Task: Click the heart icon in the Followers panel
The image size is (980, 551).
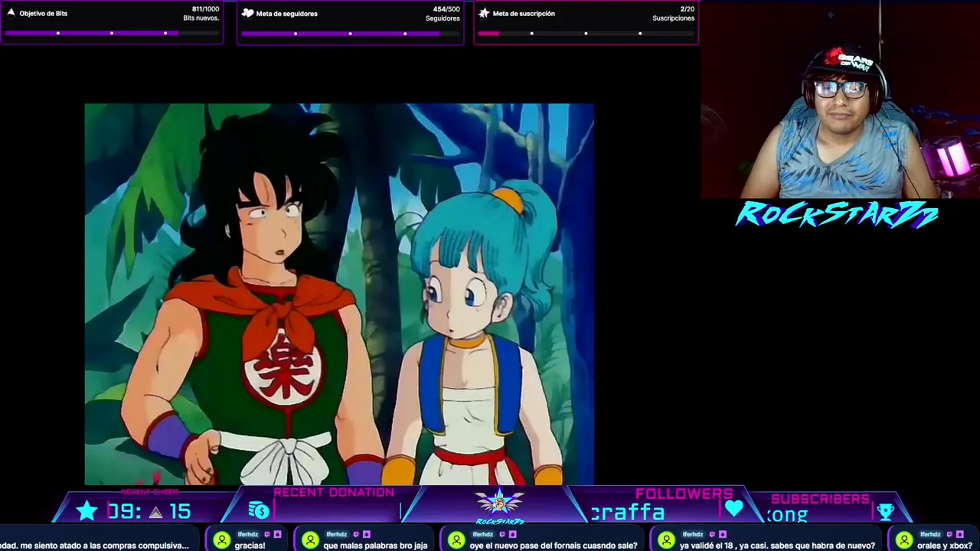Action: (x=733, y=509)
